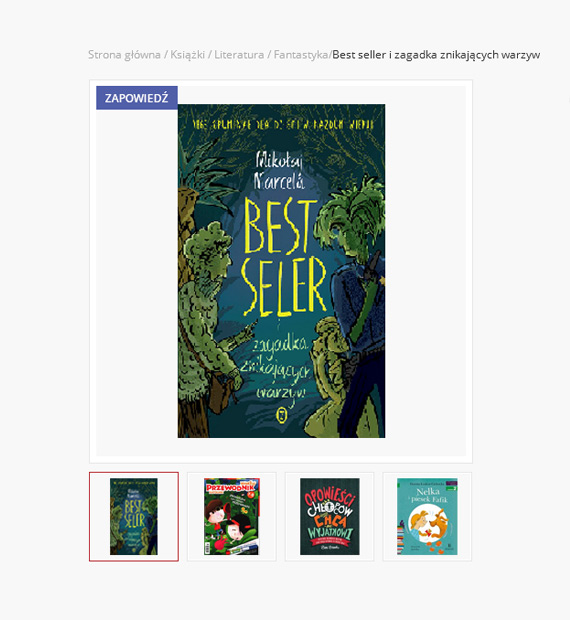Choose the Nelka i piesek thumbnail

[x=427, y=516]
